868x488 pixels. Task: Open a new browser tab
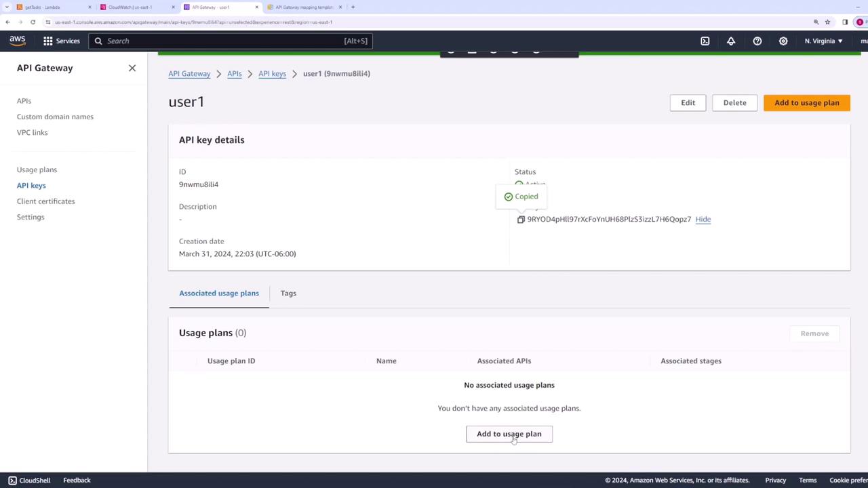pos(353,7)
